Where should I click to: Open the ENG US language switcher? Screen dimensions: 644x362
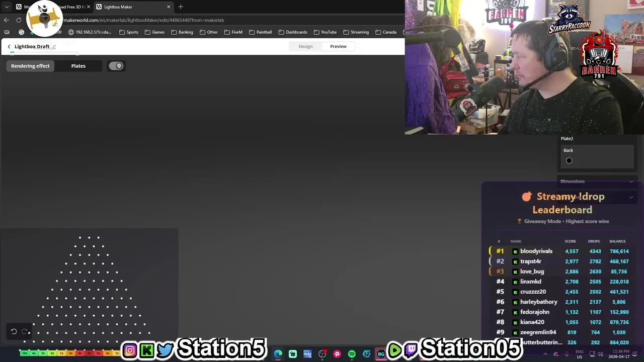[580, 354]
